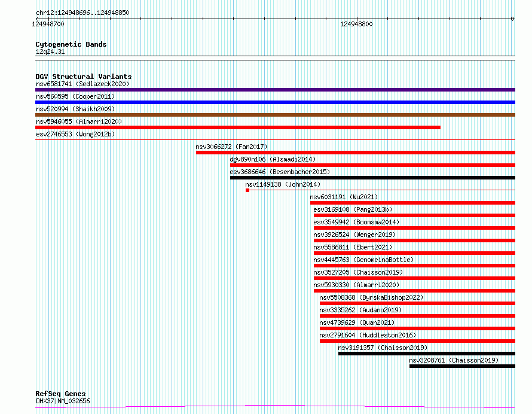The width and height of the screenshot is (532, 414).
Task: Click nsv6031191 (Wu2021) label
Action: pyautogui.click(x=344, y=197)
